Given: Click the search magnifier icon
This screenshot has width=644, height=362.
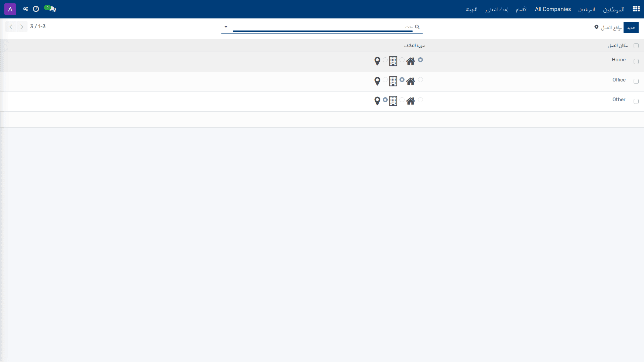Looking at the screenshot, I should (417, 27).
